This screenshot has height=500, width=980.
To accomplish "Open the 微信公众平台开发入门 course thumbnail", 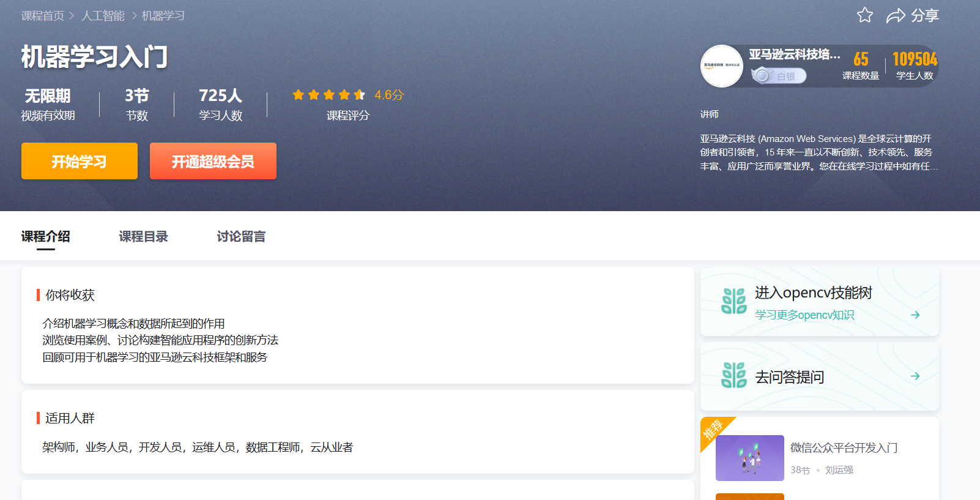I will coord(750,458).
